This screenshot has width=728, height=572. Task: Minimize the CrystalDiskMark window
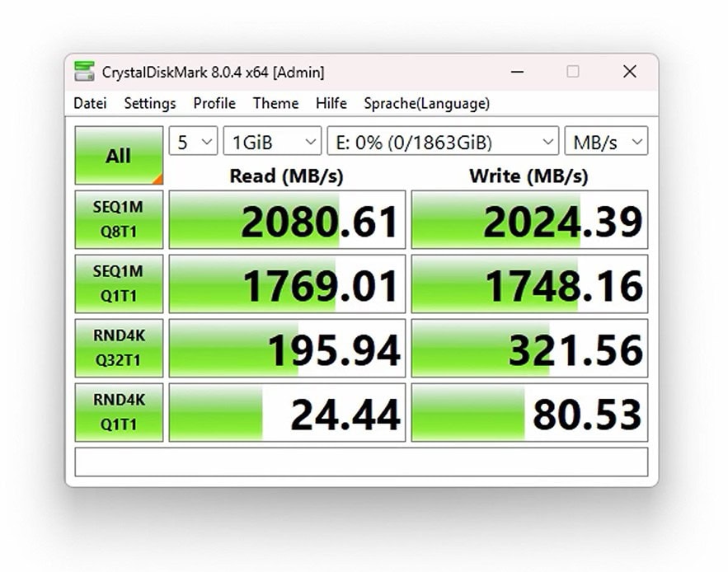pos(517,72)
